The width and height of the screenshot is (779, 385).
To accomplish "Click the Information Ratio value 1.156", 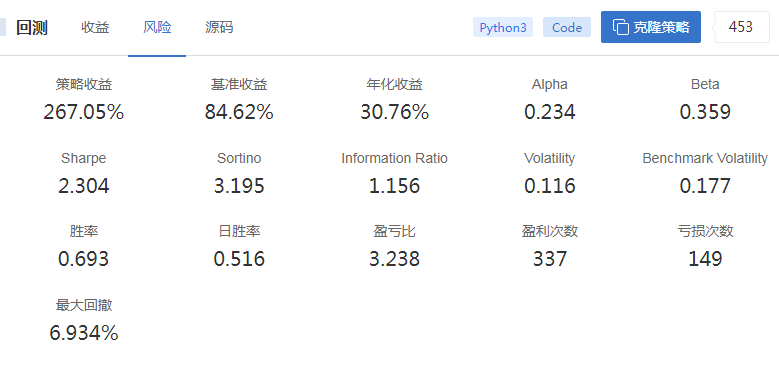I will click(394, 186).
